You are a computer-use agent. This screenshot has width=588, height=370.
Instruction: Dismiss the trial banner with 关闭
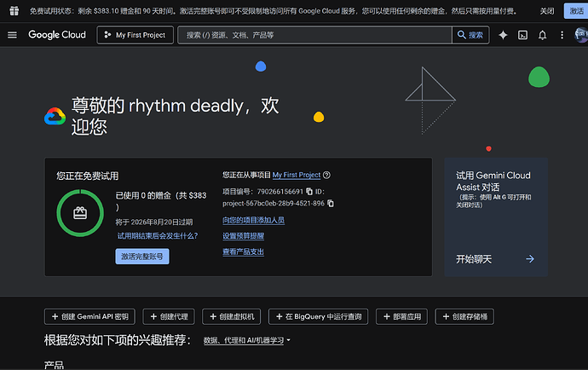coord(547,11)
